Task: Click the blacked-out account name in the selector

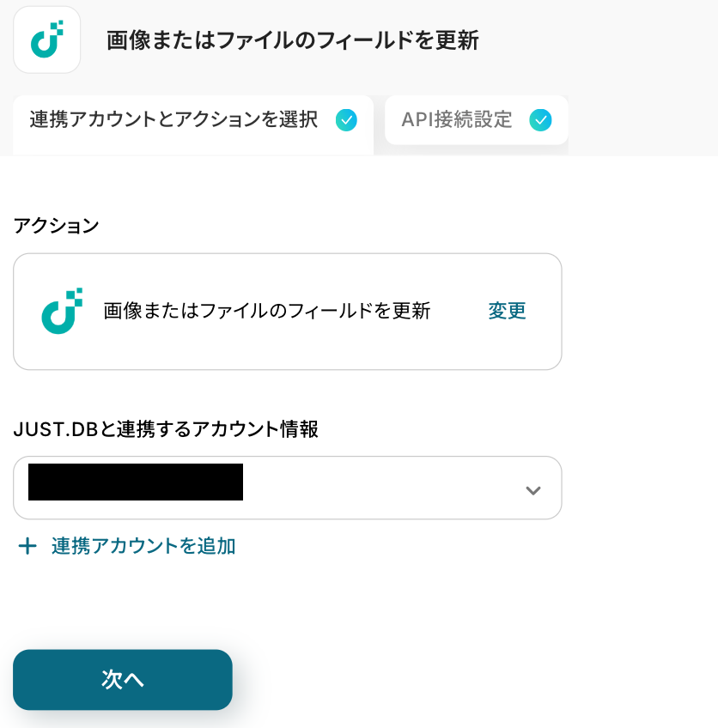Action: point(136,482)
